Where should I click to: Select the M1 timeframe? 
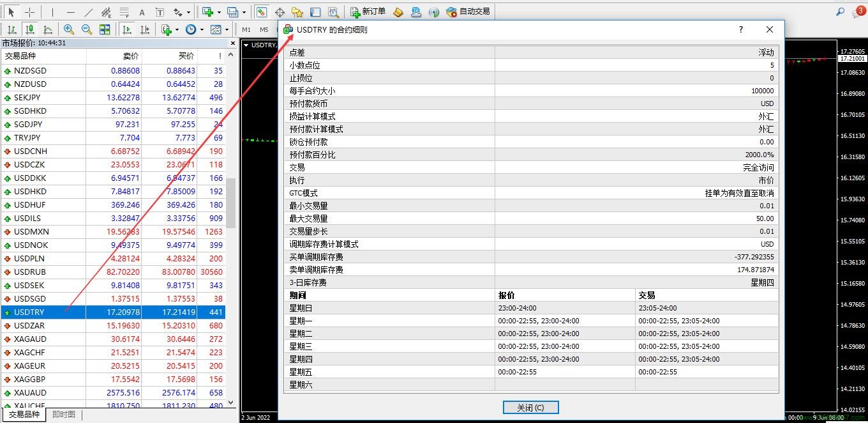point(246,29)
